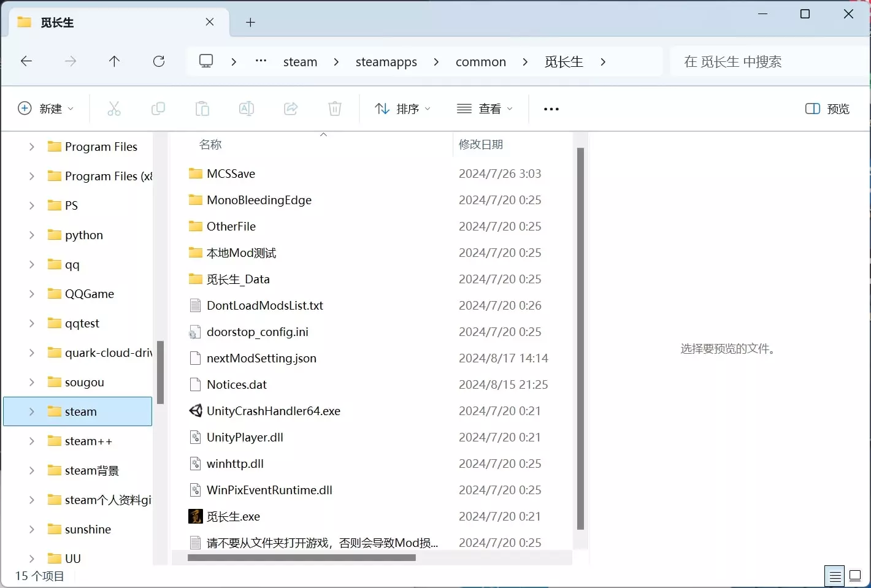Select the UnityCrashHandler64.exe Unity icon
Viewport: 871px width, 588px height.
[196, 411]
